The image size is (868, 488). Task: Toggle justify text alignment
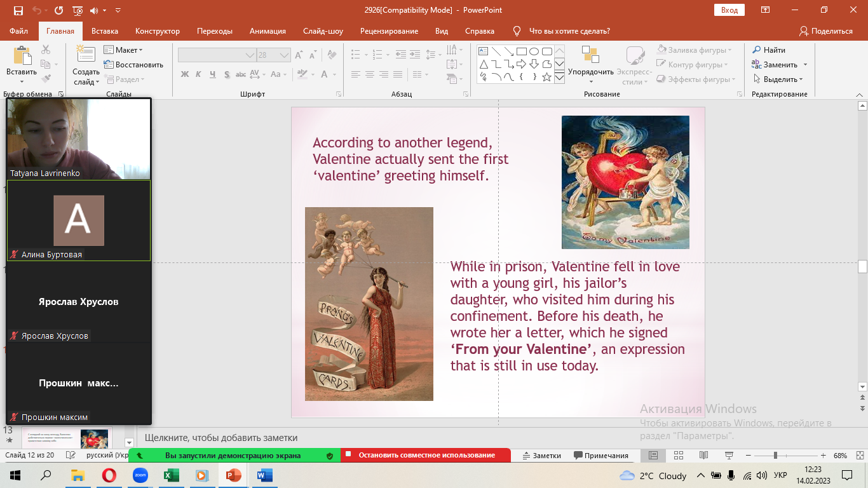coord(398,74)
